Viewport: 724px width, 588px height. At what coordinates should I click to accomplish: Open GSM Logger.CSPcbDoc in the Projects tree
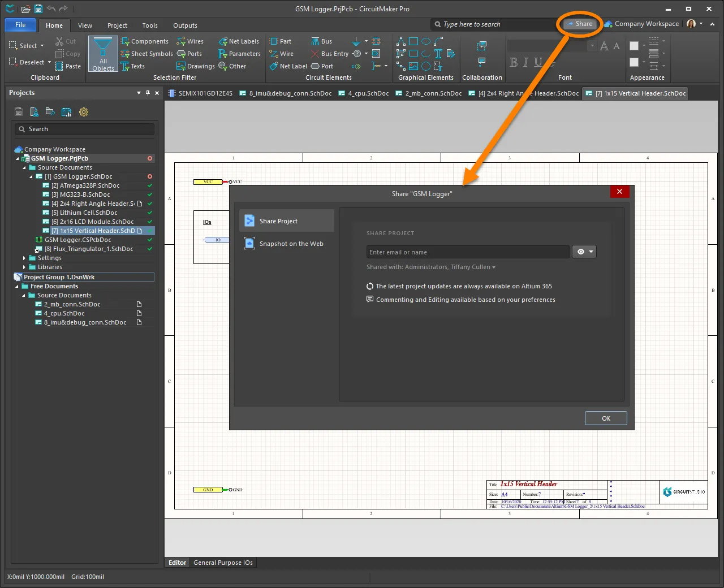coord(77,240)
